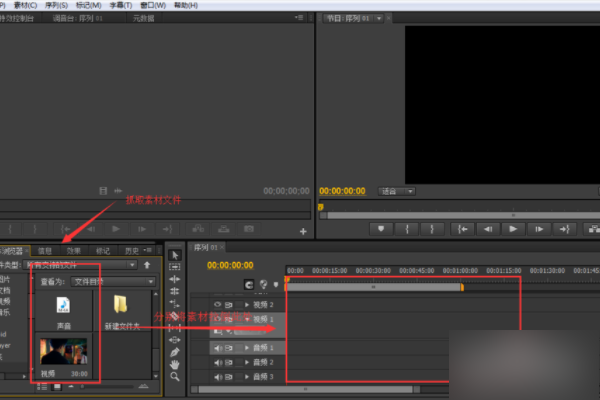Switch to the 效果 tab
The image size is (600, 400).
[73, 251]
